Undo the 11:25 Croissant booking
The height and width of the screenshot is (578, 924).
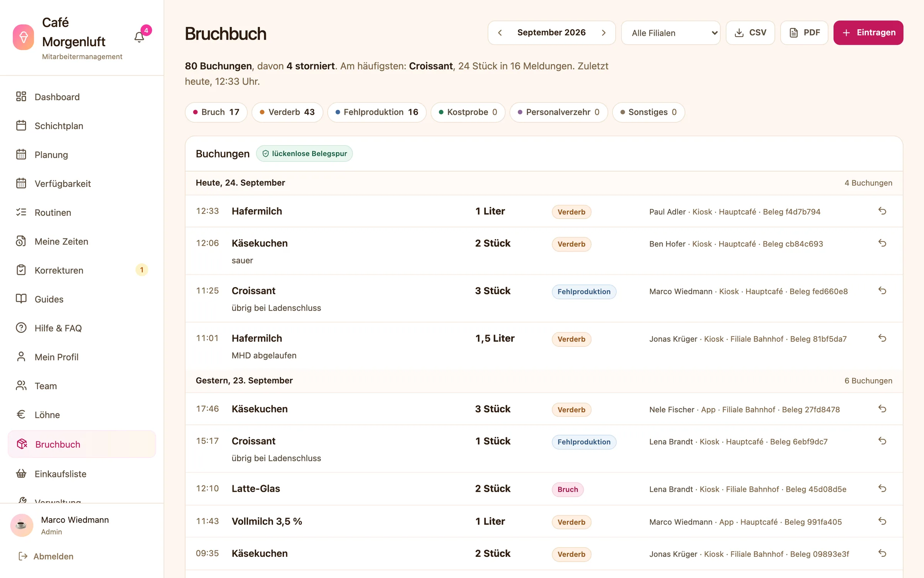882,291
